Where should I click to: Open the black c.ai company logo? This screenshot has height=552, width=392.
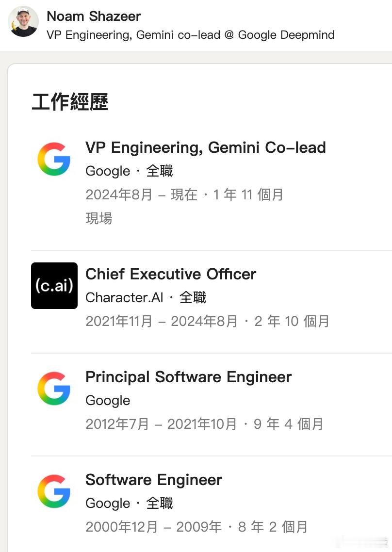(54, 286)
